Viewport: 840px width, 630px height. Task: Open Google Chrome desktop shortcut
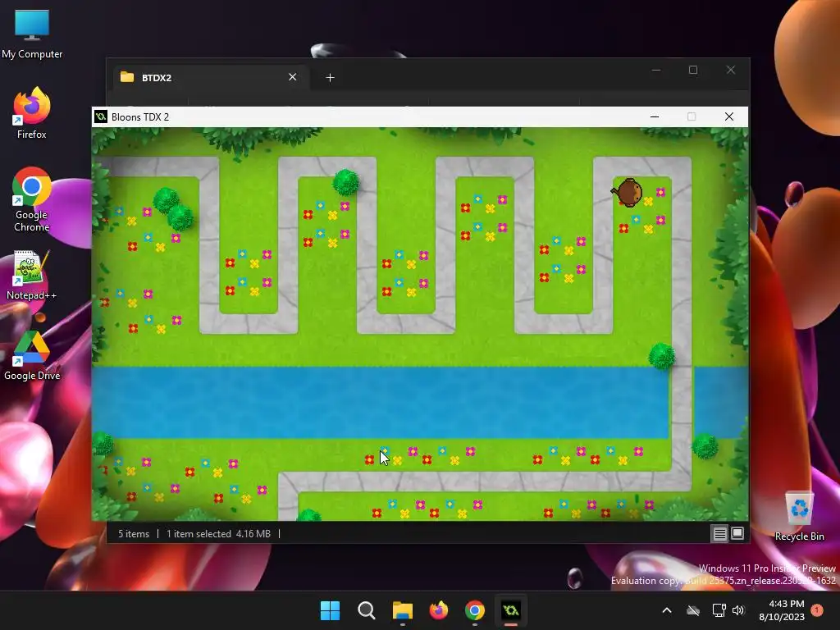pos(32,199)
